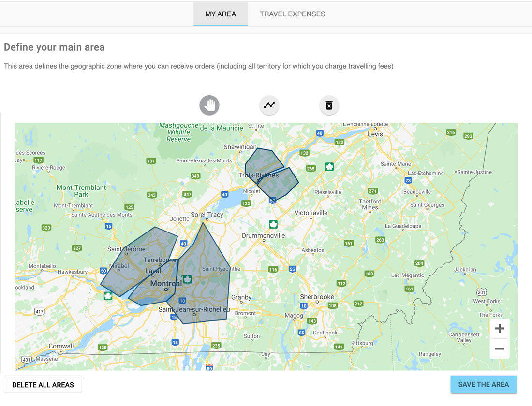Switch to the Travel Expenses tab
Image resolution: width=532 pixels, height=406 pixels.
pyautogui.click(x=292, y=14)
